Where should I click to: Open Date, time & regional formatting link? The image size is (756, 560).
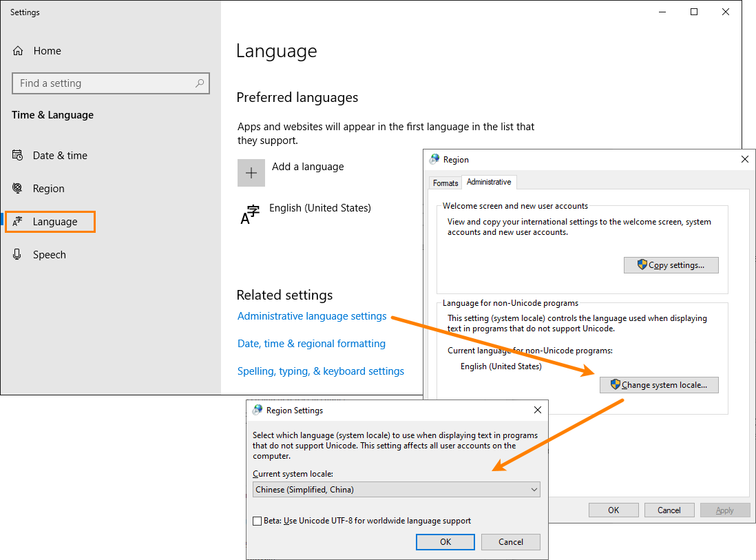[x=311, y=344]
